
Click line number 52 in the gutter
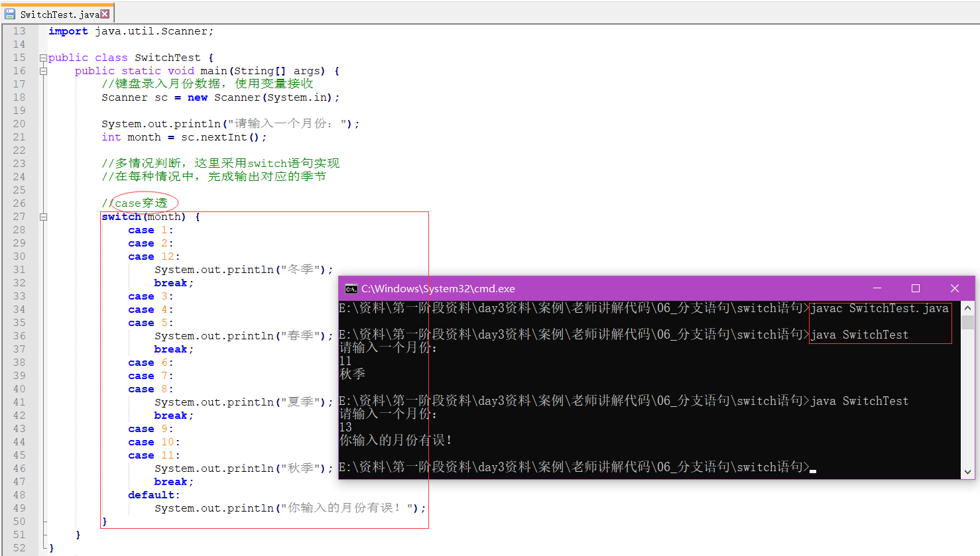[x=19, y=548]
